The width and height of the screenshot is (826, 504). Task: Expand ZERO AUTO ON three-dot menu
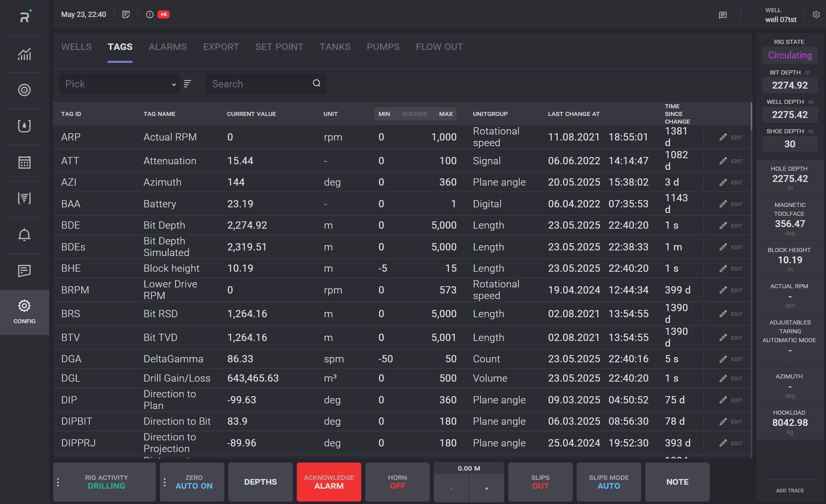pyautogui.click(x=165, y=482)
